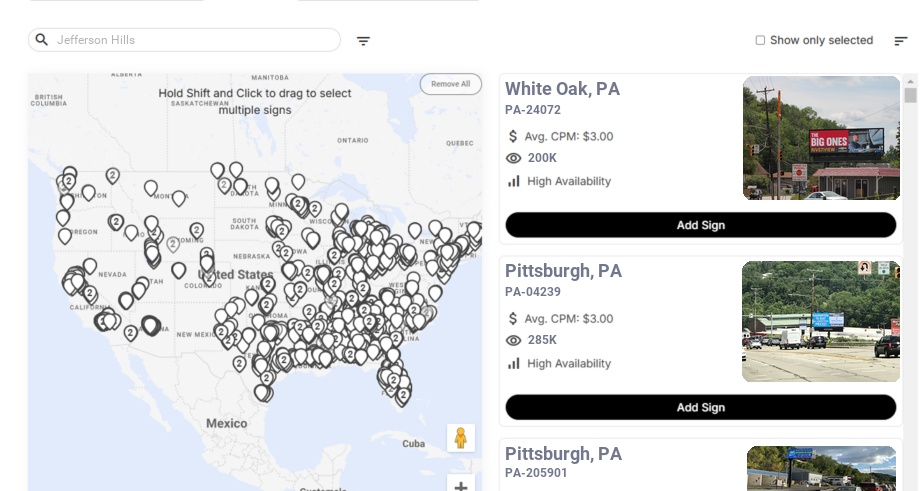
Task: Open the filter icon beside search box
Action: point(363,41)
